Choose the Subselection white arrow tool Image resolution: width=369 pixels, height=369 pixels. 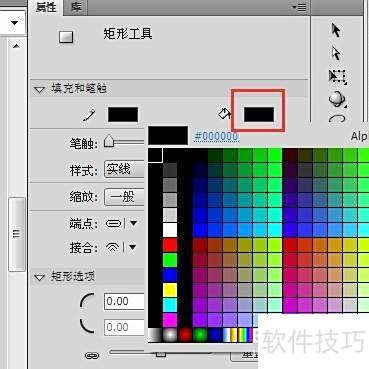coord(336,53)
